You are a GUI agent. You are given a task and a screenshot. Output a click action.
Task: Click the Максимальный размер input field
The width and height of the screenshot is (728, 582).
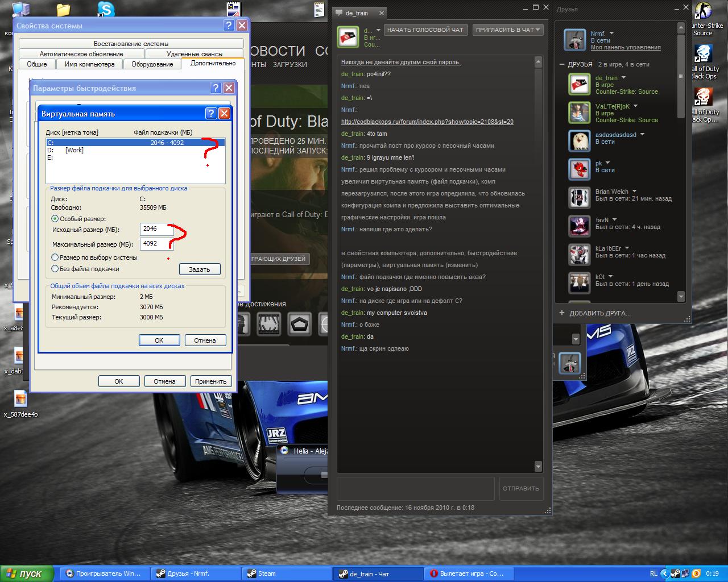tap(157, 244)
